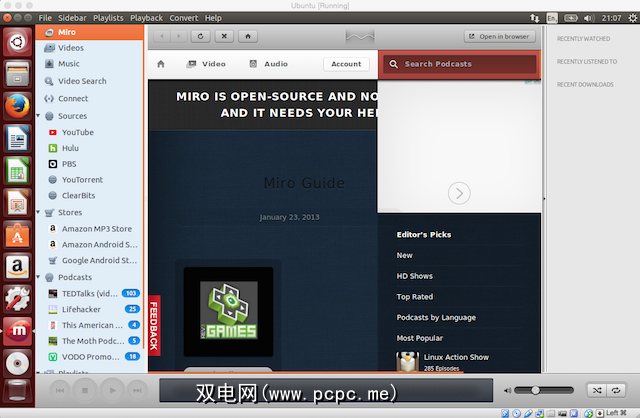Open YouTube source
Image resolution: width=640 pixels, height=418 pixels.
click(78, 132)
